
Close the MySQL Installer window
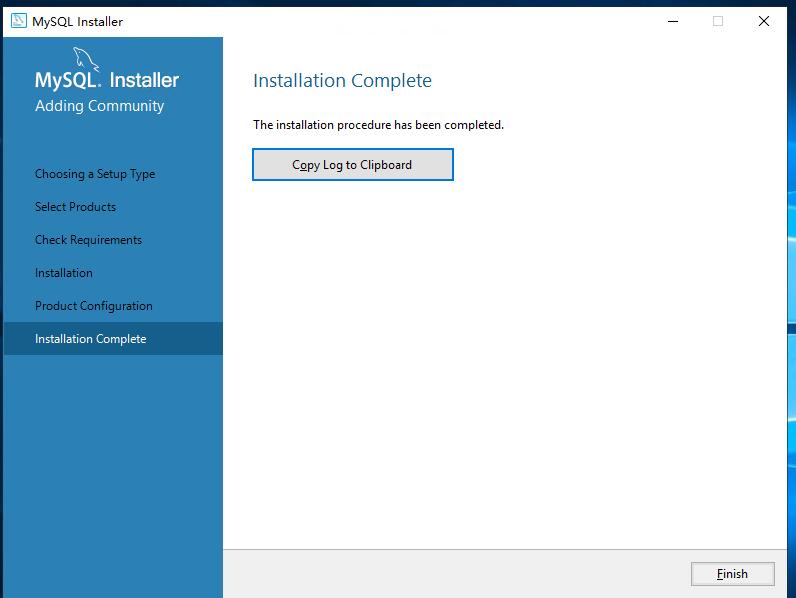point(764,21)
